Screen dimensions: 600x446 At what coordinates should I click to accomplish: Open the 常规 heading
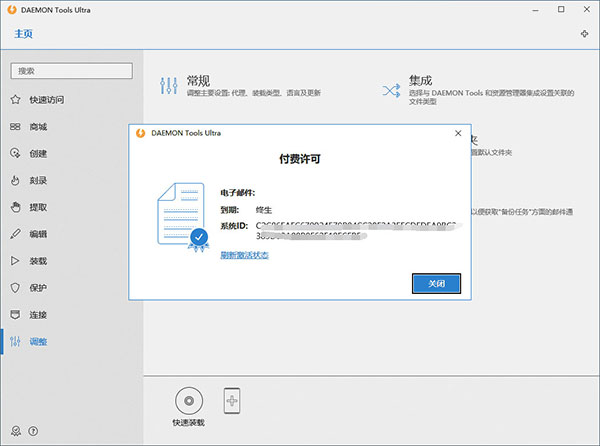coord(198,81)
